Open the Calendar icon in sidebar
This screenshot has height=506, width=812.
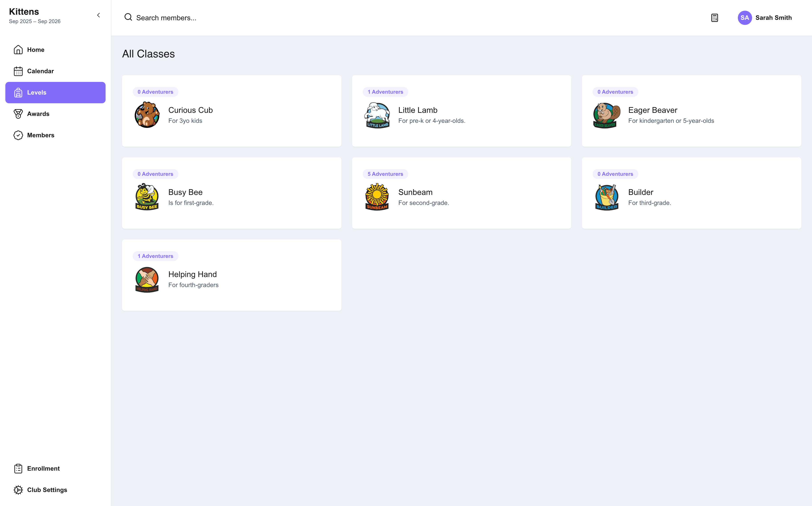coord(18,71)
